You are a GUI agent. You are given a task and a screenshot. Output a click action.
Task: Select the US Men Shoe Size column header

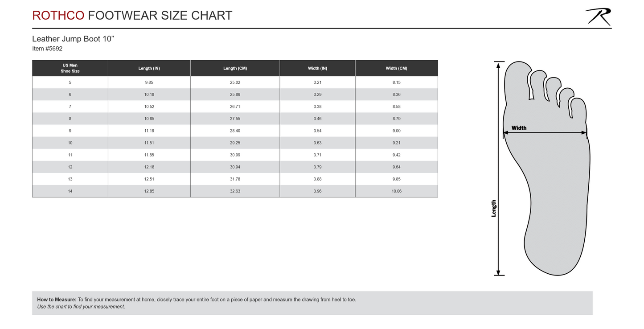tap(70, 68)
